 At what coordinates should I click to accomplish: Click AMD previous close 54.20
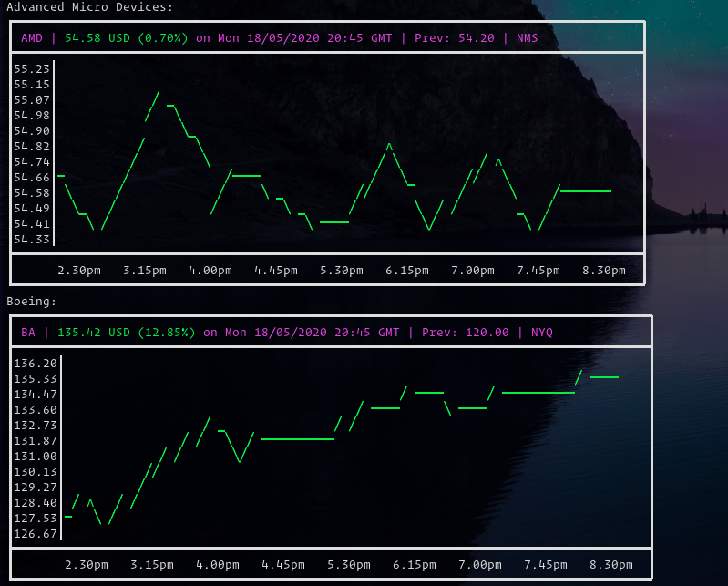click(477, 38)
